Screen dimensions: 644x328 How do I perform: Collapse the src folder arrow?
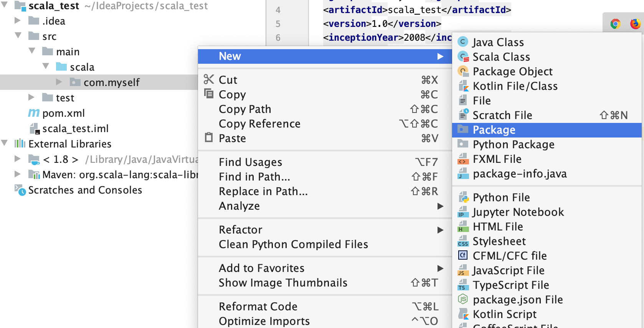tap(18, 36)
